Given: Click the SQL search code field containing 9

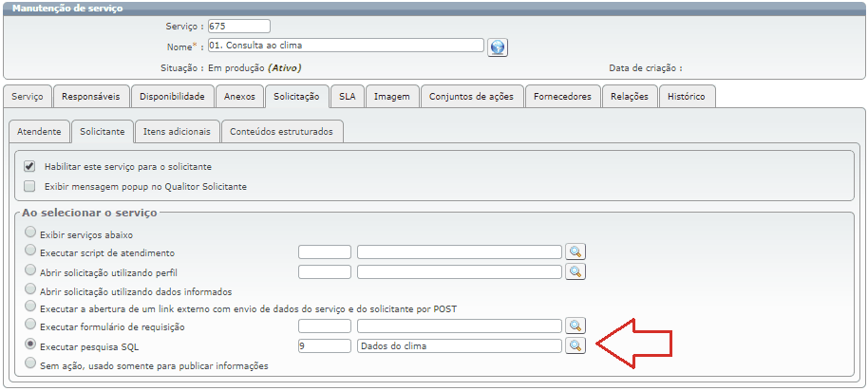Looking at the screenshot, I should (324, 346).
